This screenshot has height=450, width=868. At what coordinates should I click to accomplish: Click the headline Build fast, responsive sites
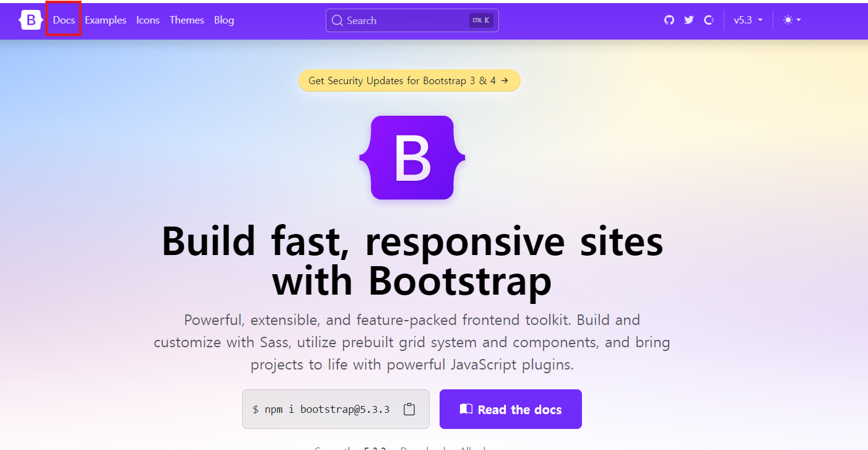click(412, 261)
